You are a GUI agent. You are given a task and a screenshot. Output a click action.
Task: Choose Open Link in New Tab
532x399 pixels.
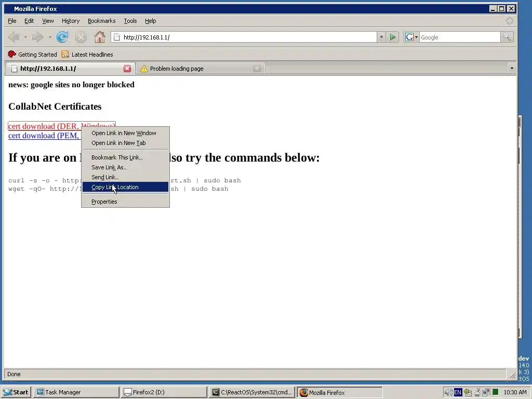(x=126, y=143)
